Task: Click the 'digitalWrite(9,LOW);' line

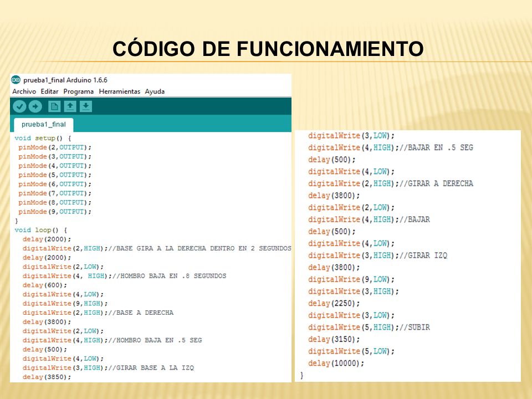Action: [x=351, y=279]
